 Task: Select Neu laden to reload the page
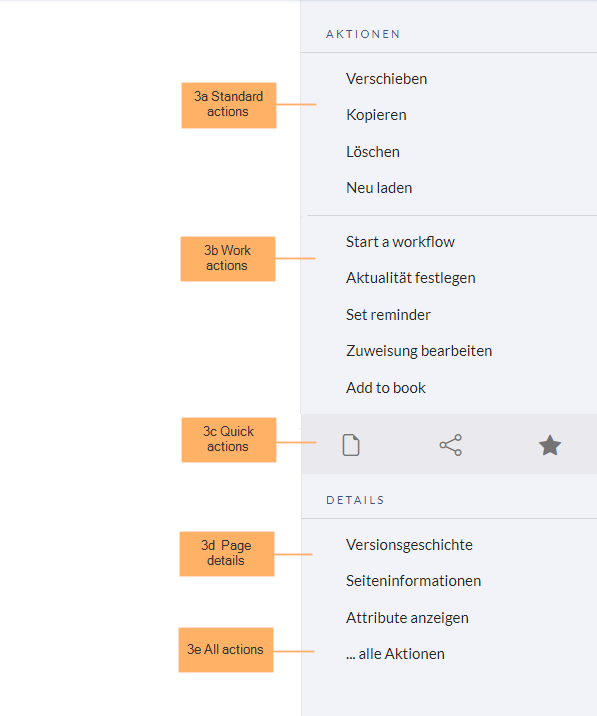(379, 188)
